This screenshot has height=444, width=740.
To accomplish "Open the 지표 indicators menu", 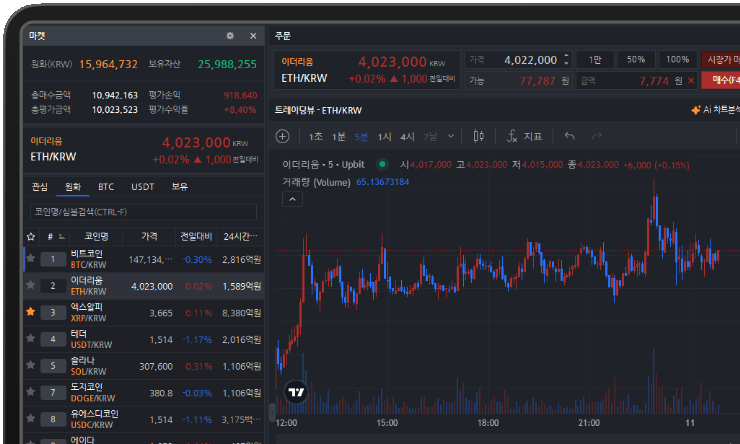I will click(524, 136).
